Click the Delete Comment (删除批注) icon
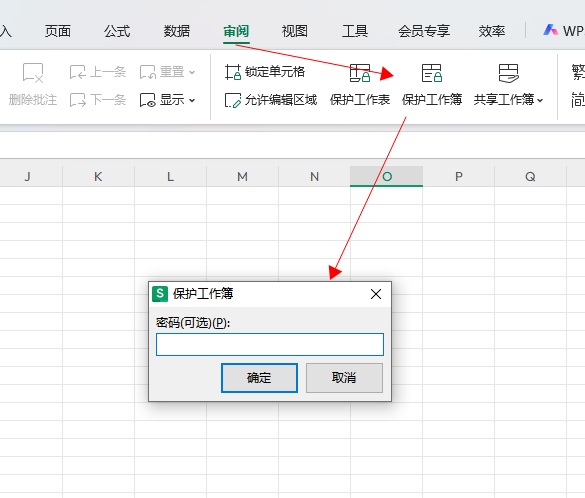This screenshot has height=498, width=585. (x=33, y=73)
